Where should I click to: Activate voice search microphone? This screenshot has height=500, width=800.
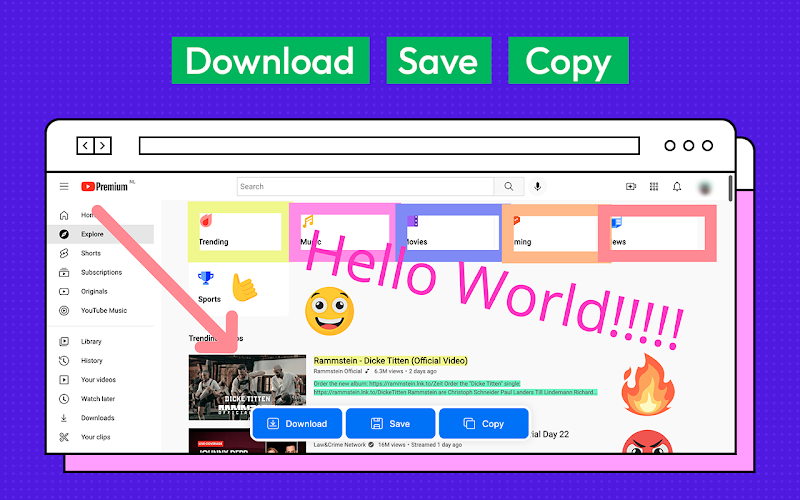coord(538,186)
